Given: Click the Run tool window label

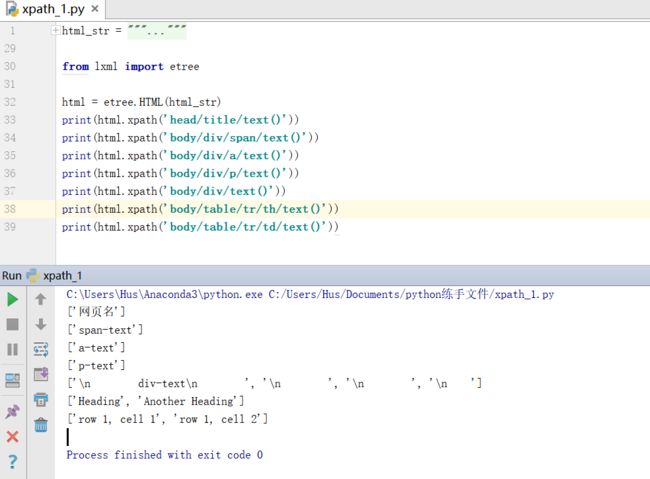Looking at the screenshot, I should 12,275.
